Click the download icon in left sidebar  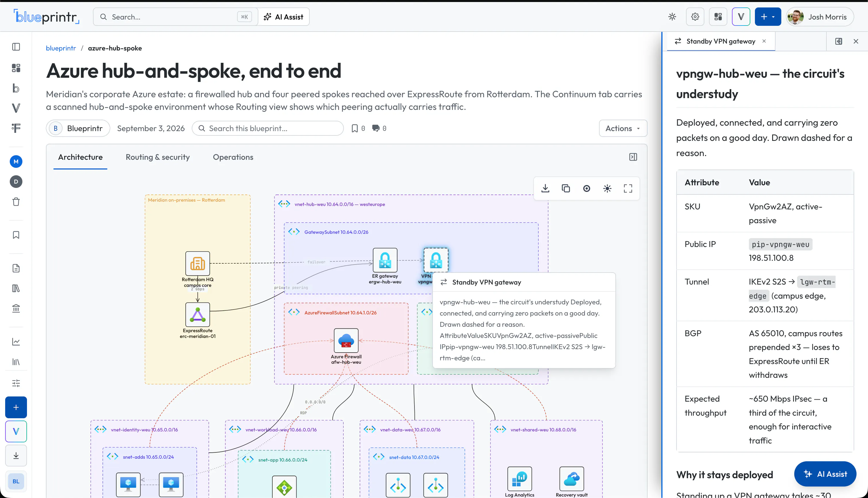click(x=16, y=456)
